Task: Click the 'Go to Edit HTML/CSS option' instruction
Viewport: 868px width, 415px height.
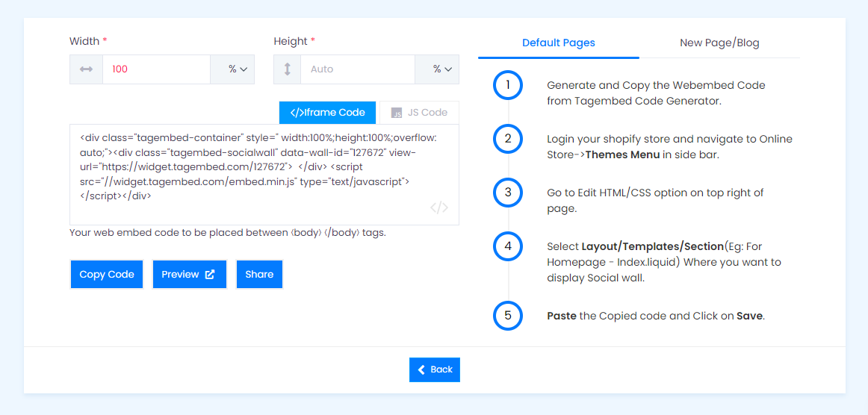Action: pos(655,200)
